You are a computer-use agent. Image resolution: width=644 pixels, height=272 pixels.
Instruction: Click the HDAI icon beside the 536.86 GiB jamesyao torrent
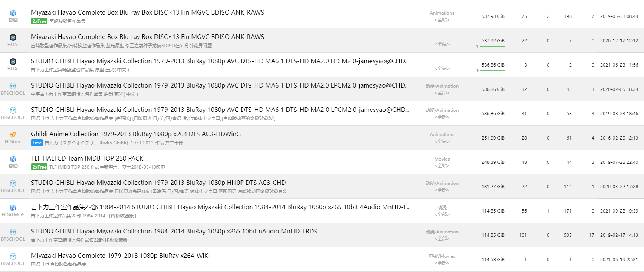(x=13, y=62)
